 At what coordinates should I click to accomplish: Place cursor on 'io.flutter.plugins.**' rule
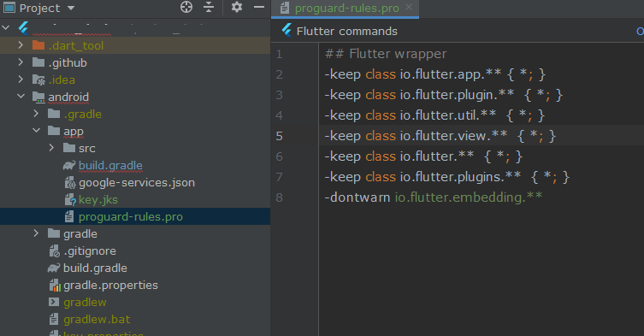tap(460, 177)
